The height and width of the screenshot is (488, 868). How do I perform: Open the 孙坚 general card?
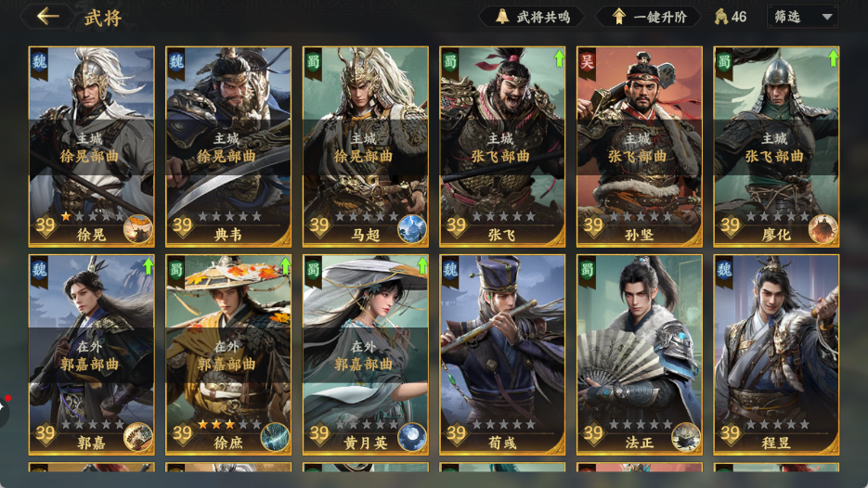[x=640, y=147]
